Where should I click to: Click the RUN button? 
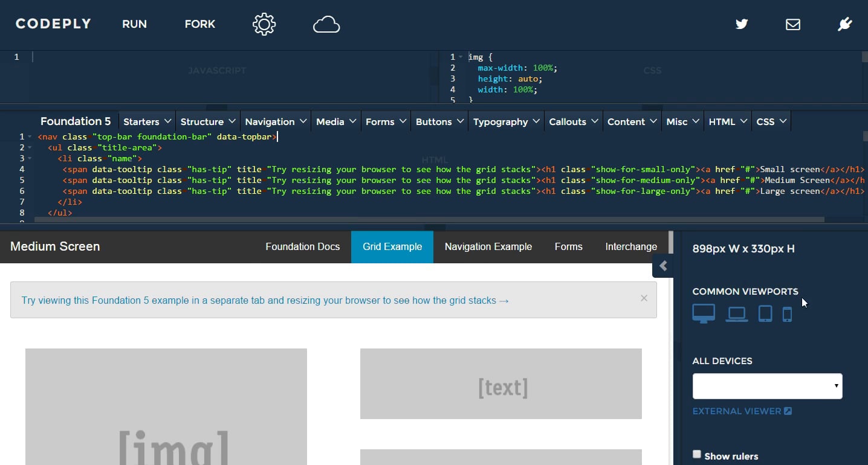point(134,24)
